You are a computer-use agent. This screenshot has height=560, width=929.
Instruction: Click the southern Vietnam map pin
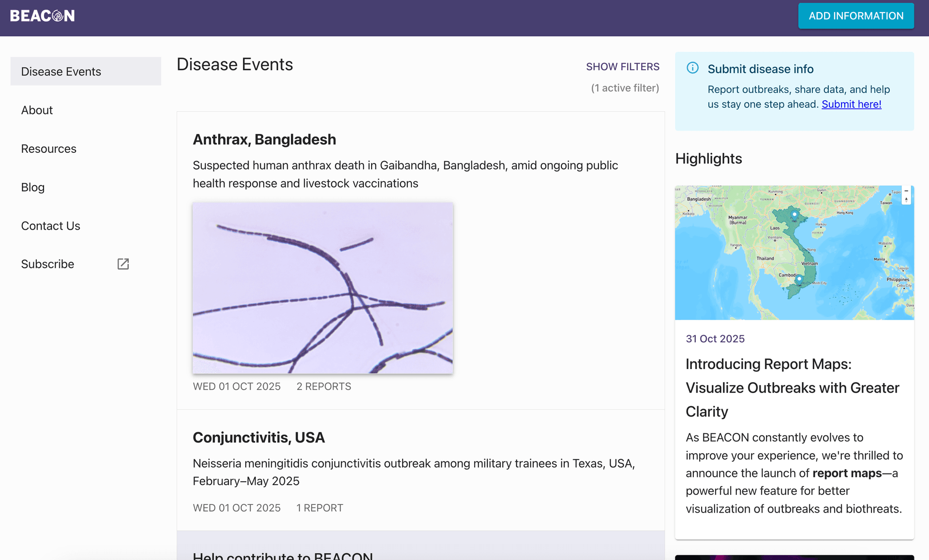coord(799,279)
